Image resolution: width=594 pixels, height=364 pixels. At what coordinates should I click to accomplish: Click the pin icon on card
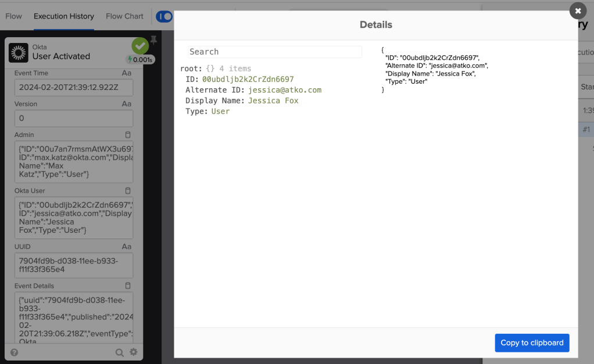pos(153,39)
